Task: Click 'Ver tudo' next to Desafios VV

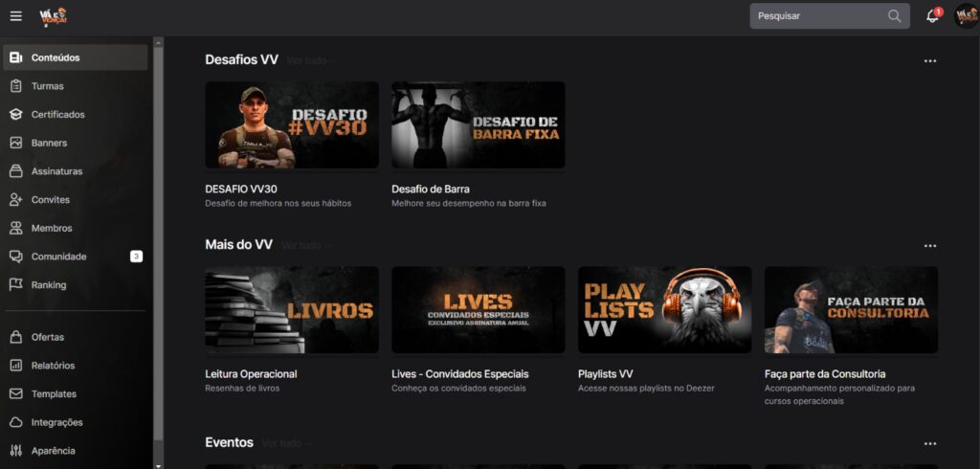Action: click(x=310, y=61)
